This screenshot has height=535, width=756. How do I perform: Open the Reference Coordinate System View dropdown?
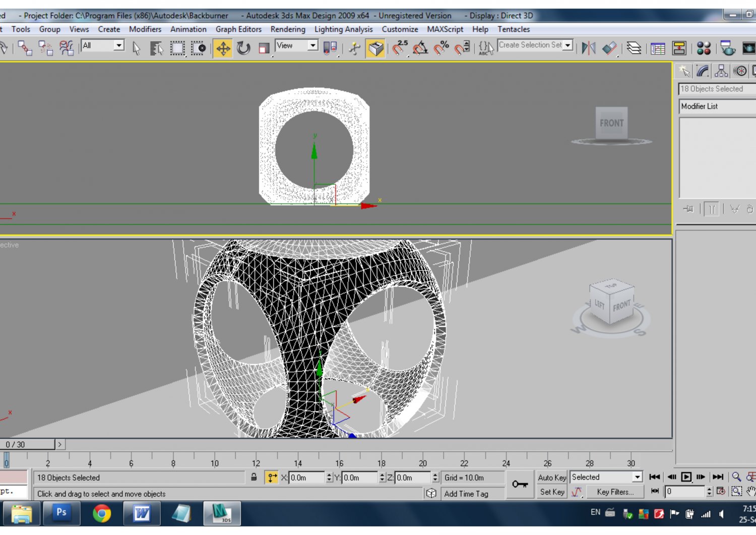(x=312, y=45)
